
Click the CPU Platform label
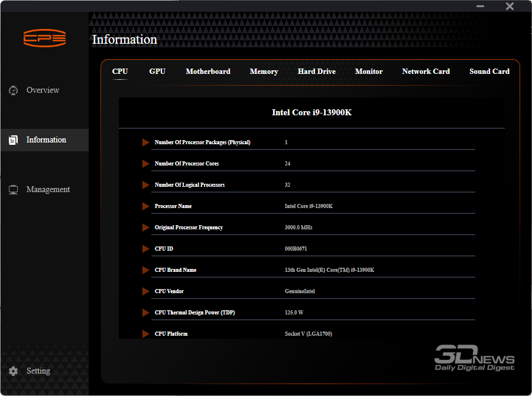point(171,334)
